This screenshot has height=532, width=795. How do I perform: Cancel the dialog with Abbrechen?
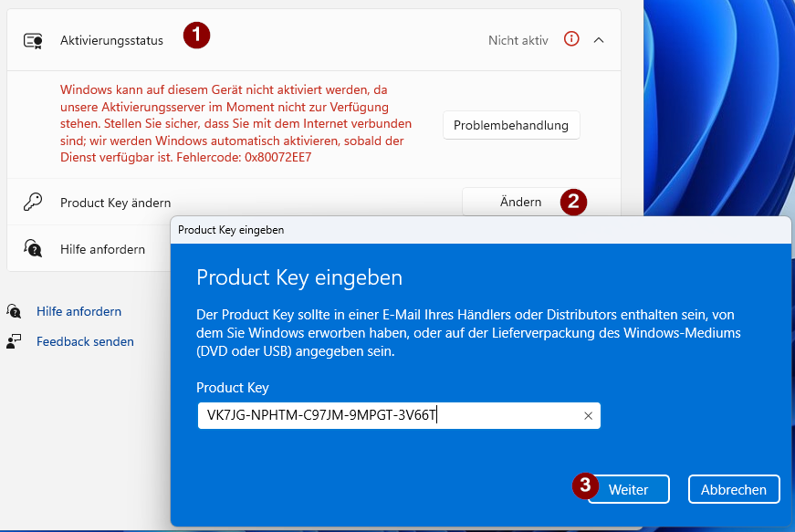(x=734, y=489)
